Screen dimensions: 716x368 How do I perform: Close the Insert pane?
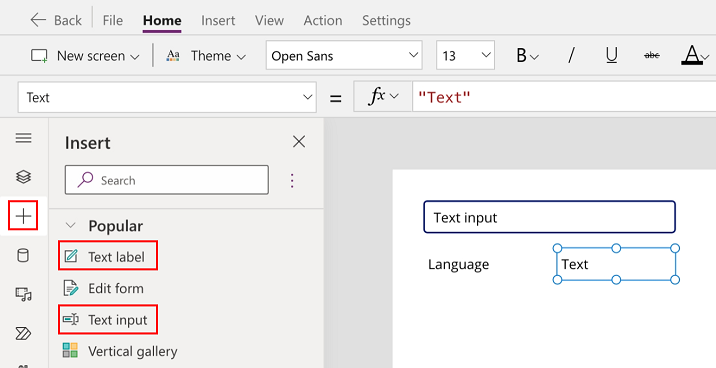click(299, 142)
